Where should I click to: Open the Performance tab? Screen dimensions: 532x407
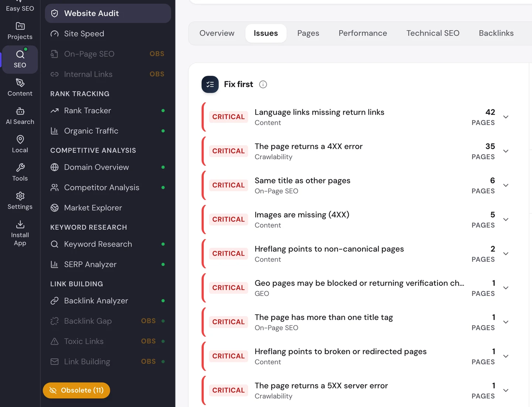[x=363, y=33]
